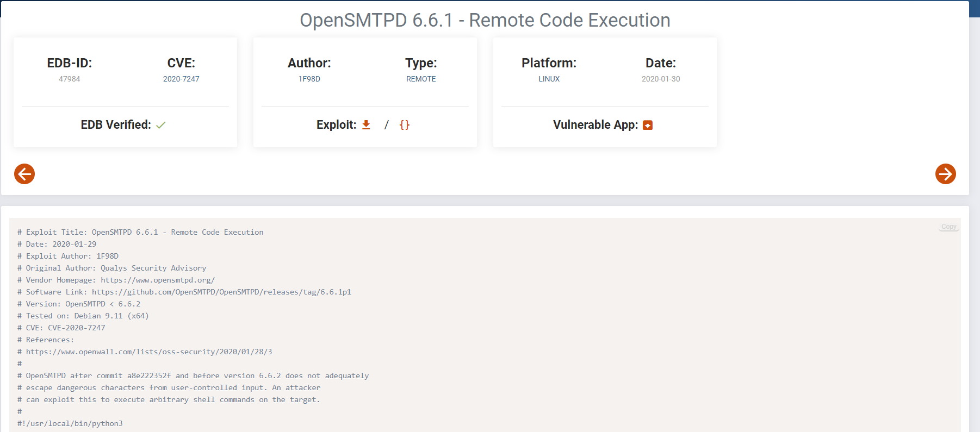
Task: Go to next exploit with right arrow
Action: coord(946,174)
